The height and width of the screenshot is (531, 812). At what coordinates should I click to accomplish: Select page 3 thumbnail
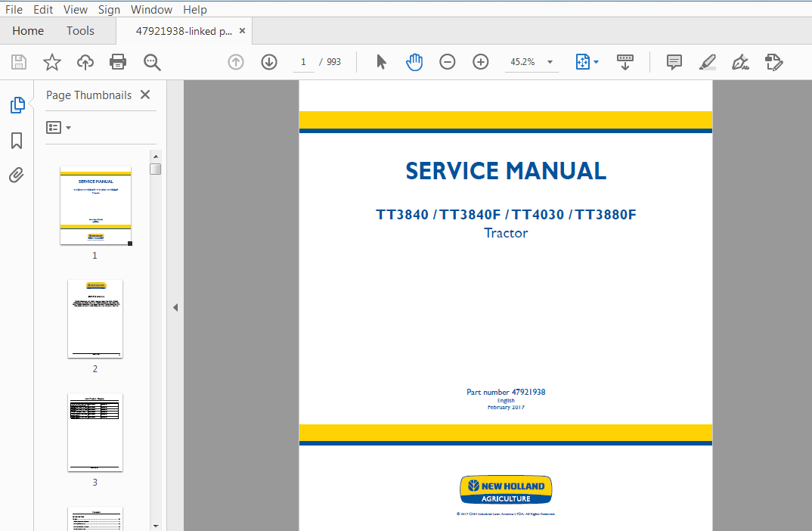click(95, 432)
